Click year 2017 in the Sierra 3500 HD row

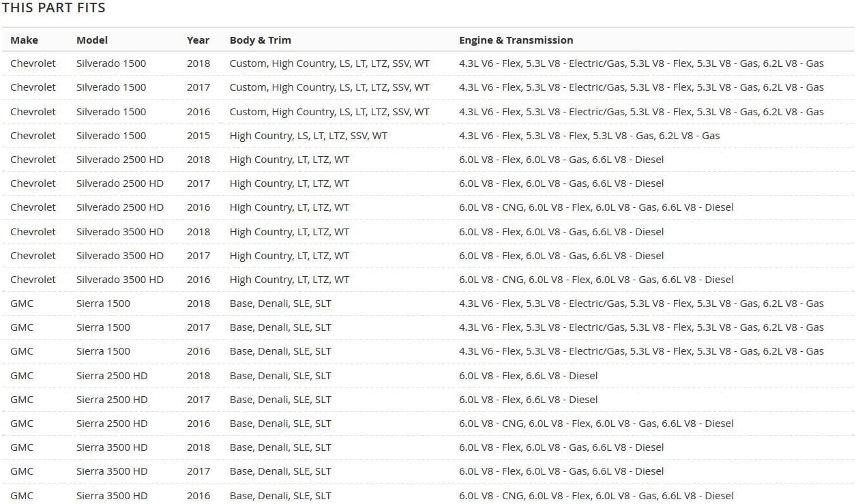198,471
